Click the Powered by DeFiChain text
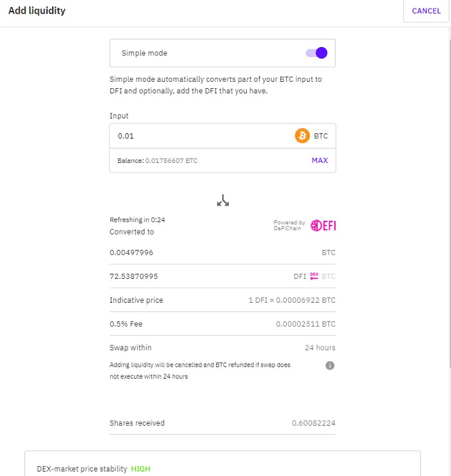Viewport: 451px width, 476px height. pos(289,225)
